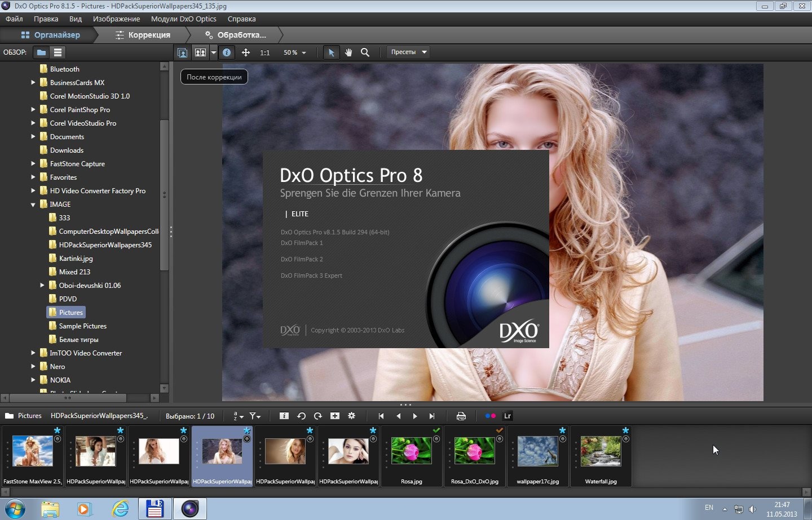Export to Lightroom via Lr icon
Screen dimensions: 812x520
(507, 416)
